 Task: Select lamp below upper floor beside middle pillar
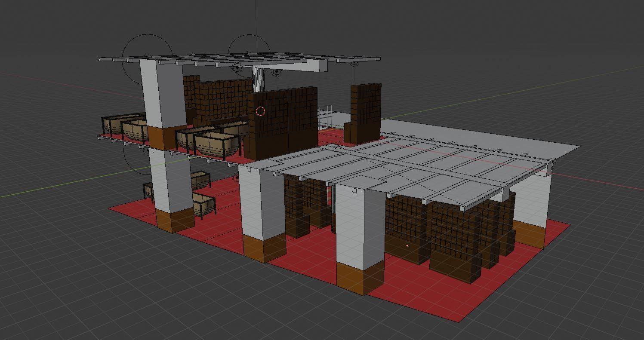[x=237, y=178]
